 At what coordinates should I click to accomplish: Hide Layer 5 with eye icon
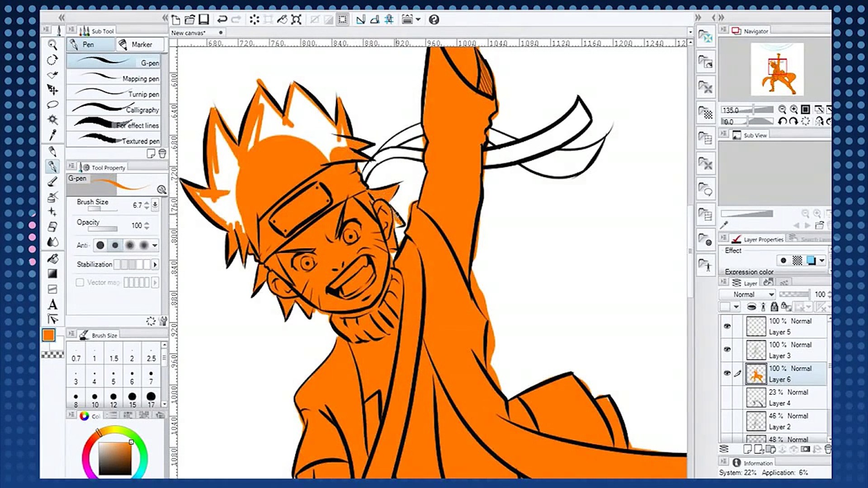coord(727,326)
